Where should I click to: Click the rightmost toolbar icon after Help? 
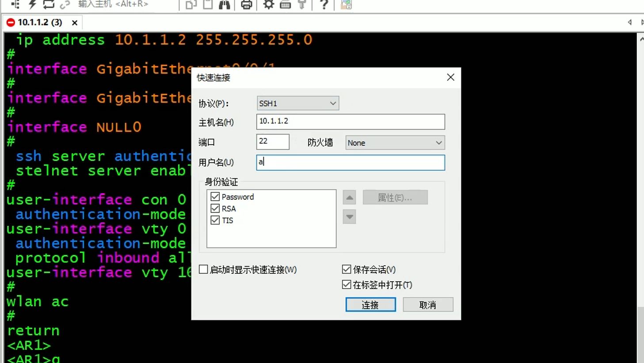click(346, 4)
